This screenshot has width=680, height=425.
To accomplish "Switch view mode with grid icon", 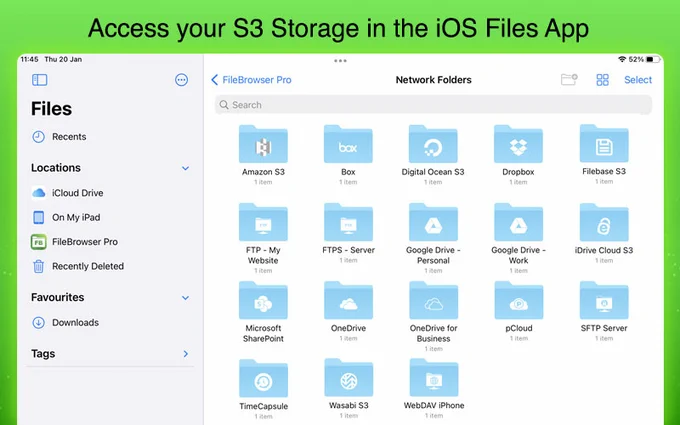I will point(602,80).
